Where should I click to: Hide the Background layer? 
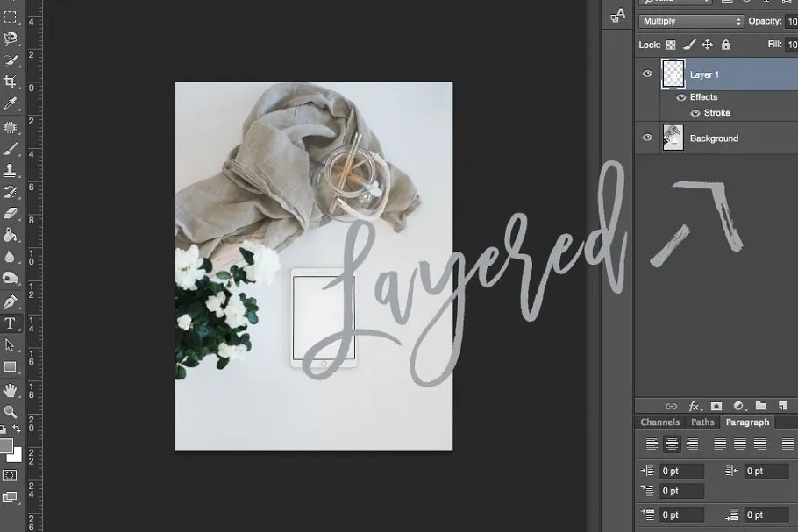click(647, 138)
